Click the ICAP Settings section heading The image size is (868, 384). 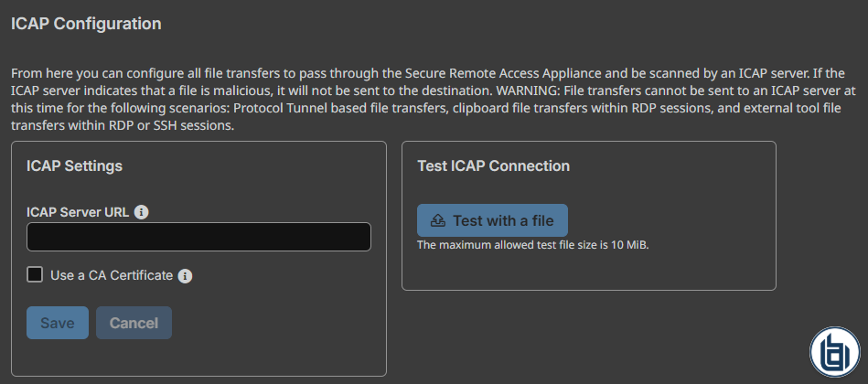(x=75, y=165)
